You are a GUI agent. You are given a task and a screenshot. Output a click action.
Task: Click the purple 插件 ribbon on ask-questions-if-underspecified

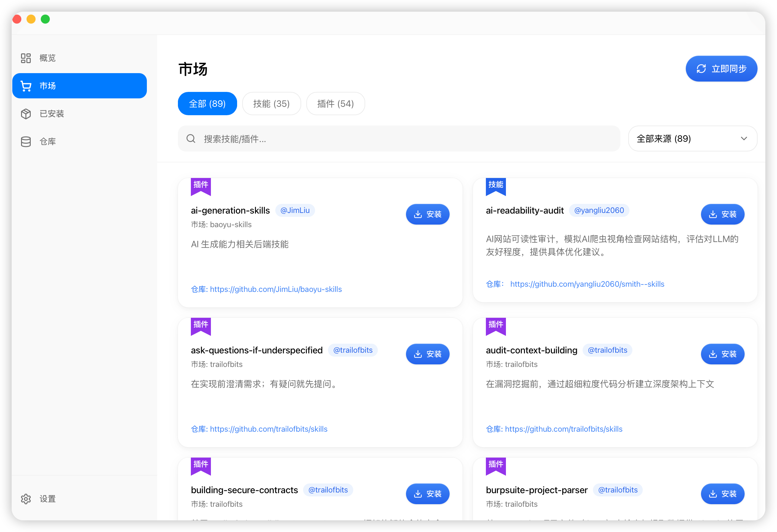point(201,325)
